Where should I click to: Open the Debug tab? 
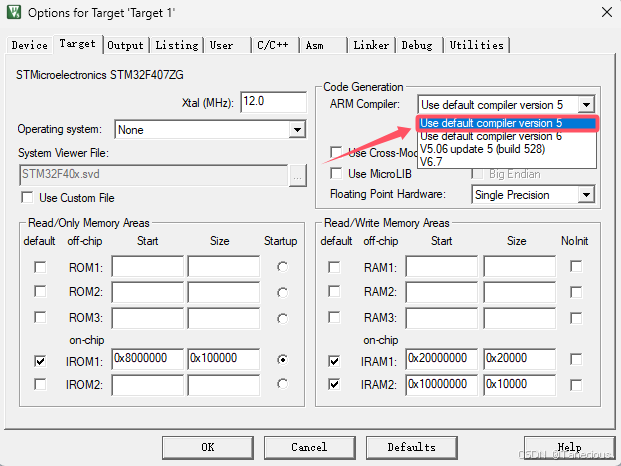[417, 45]
